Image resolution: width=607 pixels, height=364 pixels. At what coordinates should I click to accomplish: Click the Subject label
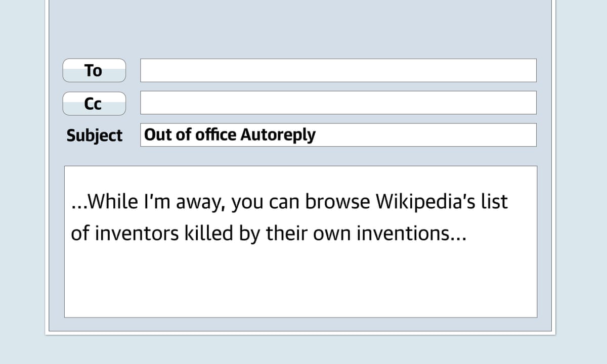(95, 135)
